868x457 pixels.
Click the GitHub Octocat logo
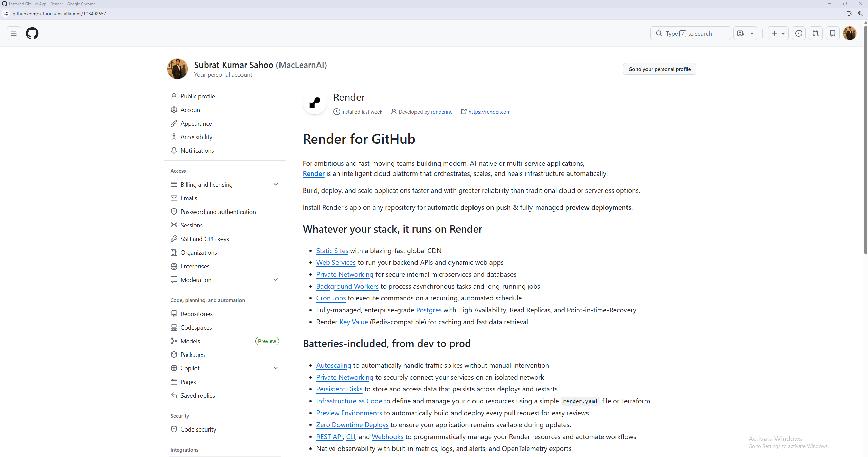coord(32,33)
